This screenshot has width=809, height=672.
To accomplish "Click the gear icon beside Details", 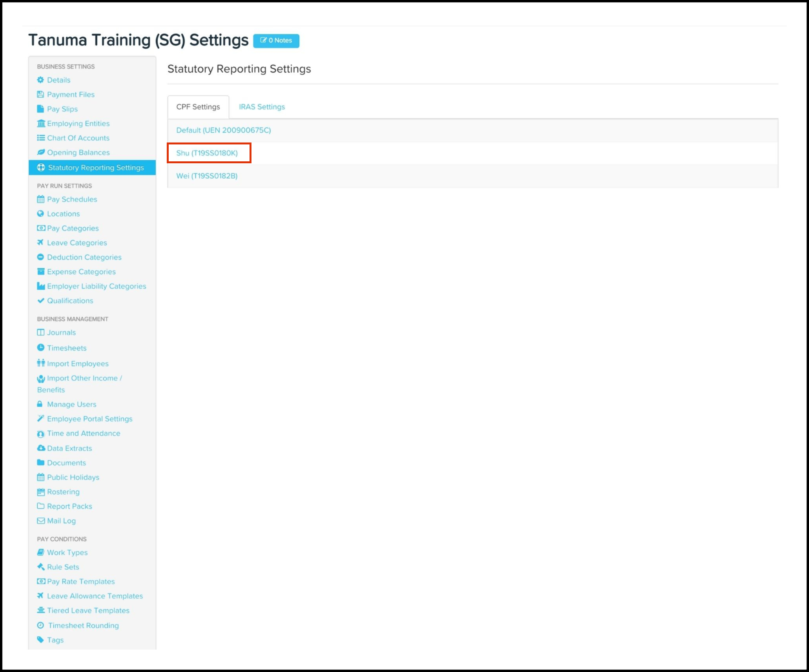I will [40, 80].
